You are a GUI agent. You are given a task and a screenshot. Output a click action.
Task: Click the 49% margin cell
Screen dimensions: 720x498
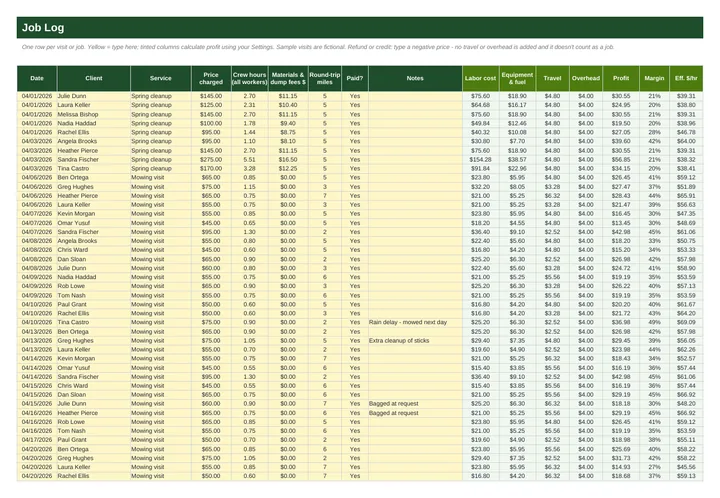654,322
